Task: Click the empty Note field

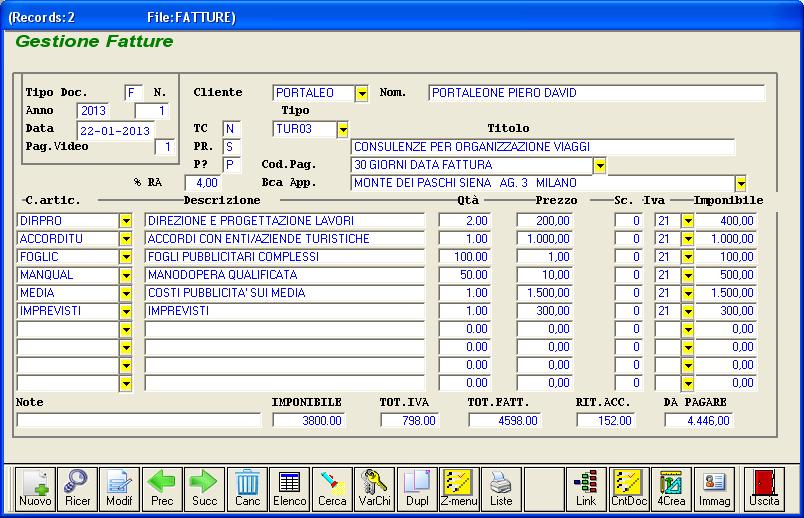Action: point(138,421)
